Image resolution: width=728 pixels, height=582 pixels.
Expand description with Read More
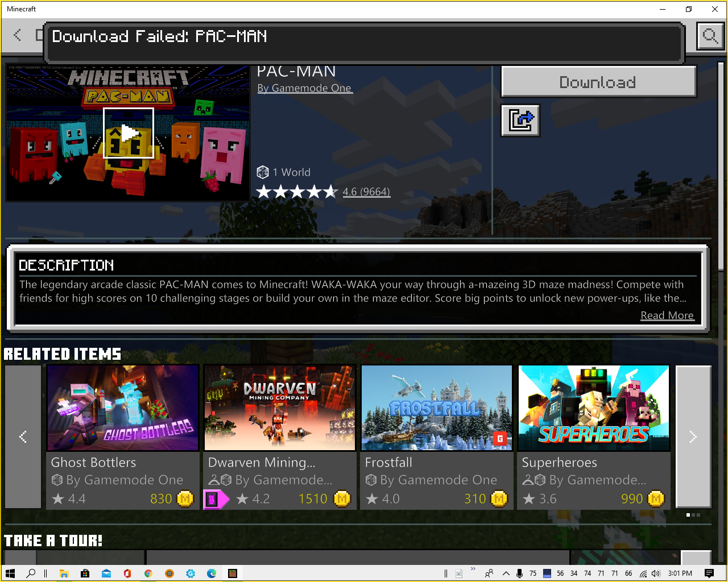tap(667, 315)
